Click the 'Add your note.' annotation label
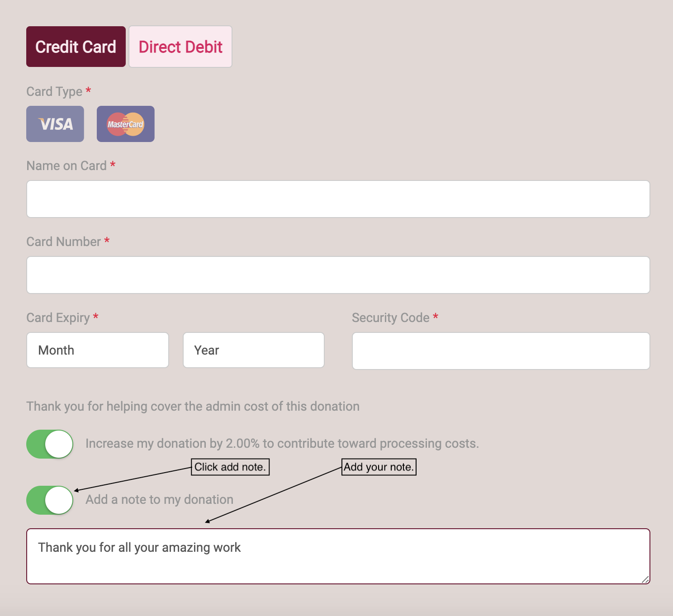Image resolution: width=673 pixels, height=616 pixels. click(x=379, y=467)
